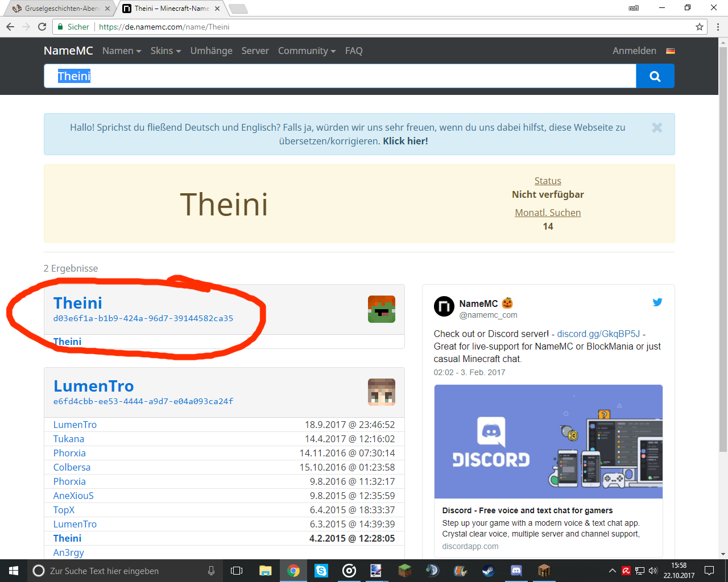Click the LumenTro UUID text
This screenshot has height=582, width=728.
pos(143,401)
